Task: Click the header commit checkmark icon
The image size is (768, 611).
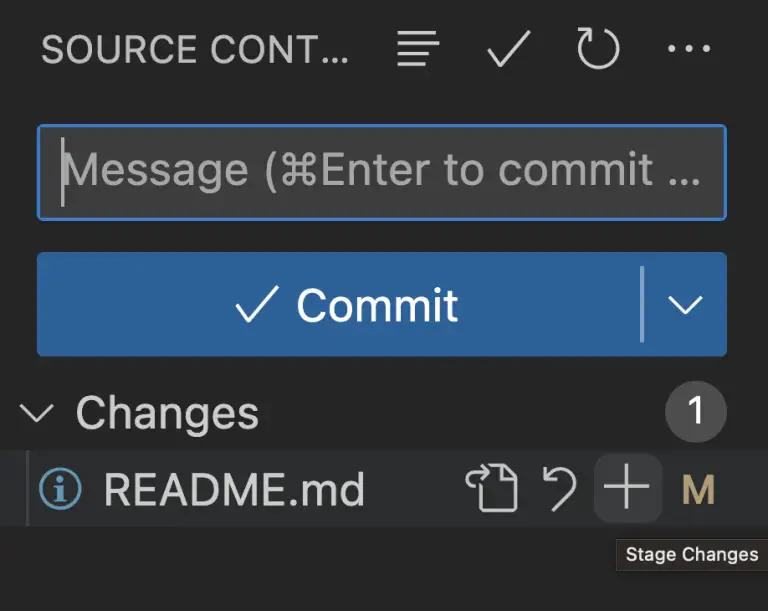Action: tap(508, 50)
